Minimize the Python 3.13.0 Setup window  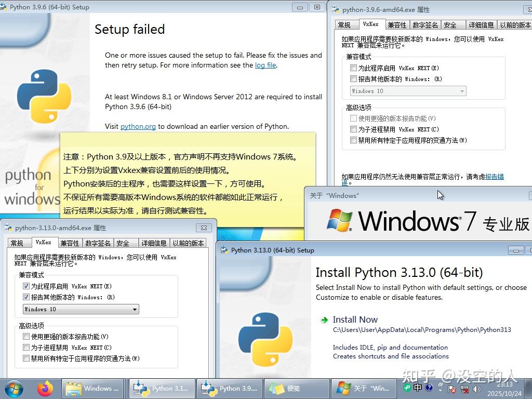[516, 250]
